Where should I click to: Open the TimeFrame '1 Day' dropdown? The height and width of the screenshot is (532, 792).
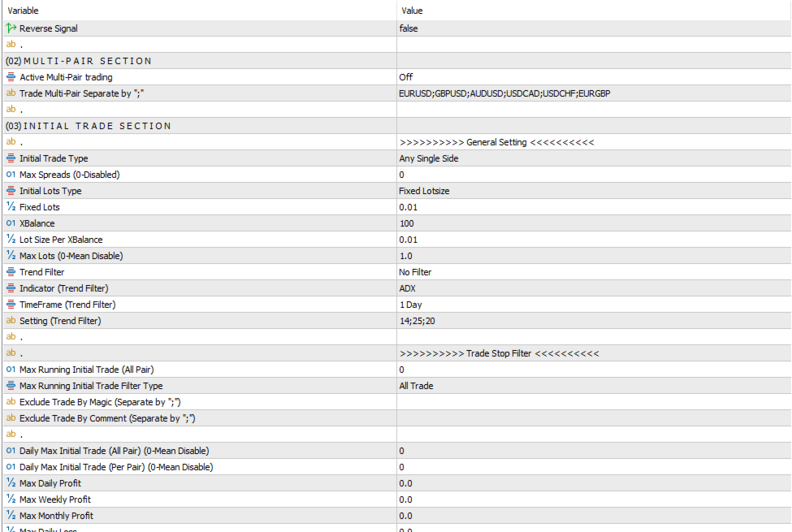coord(410,305)
